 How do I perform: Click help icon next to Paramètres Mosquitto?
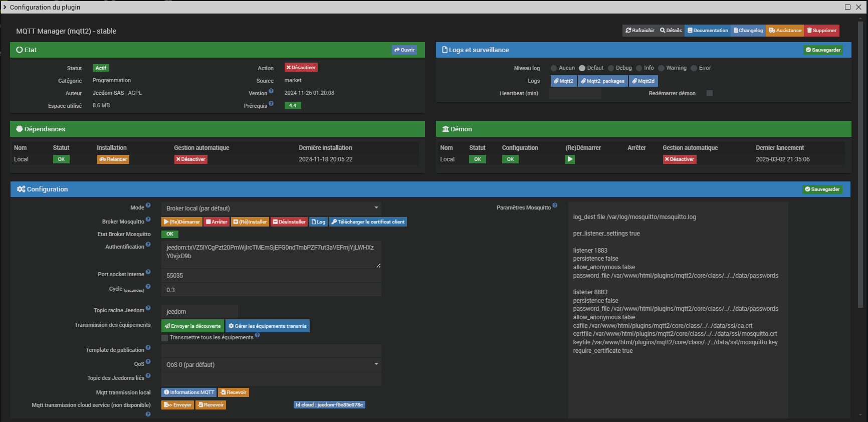click(555, 206)
